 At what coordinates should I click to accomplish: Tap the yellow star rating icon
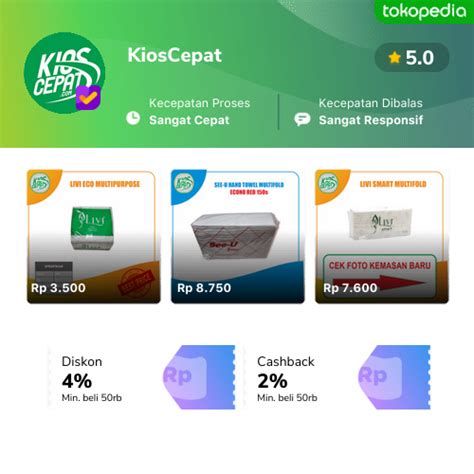[394, 57]
